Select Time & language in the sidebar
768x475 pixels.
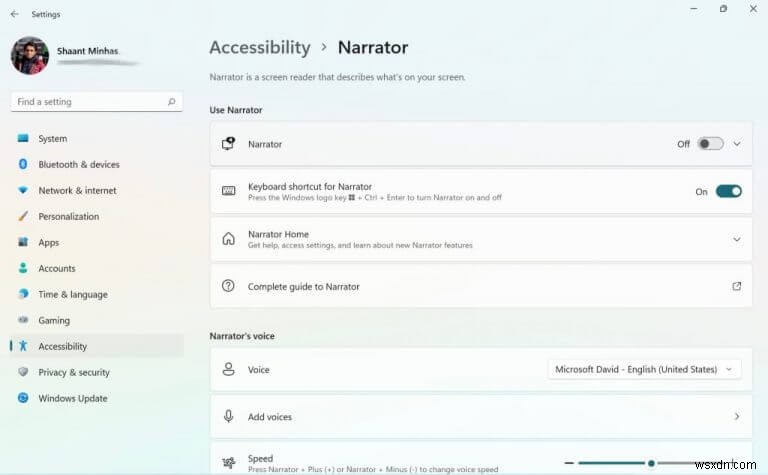(x=72, y=294)
